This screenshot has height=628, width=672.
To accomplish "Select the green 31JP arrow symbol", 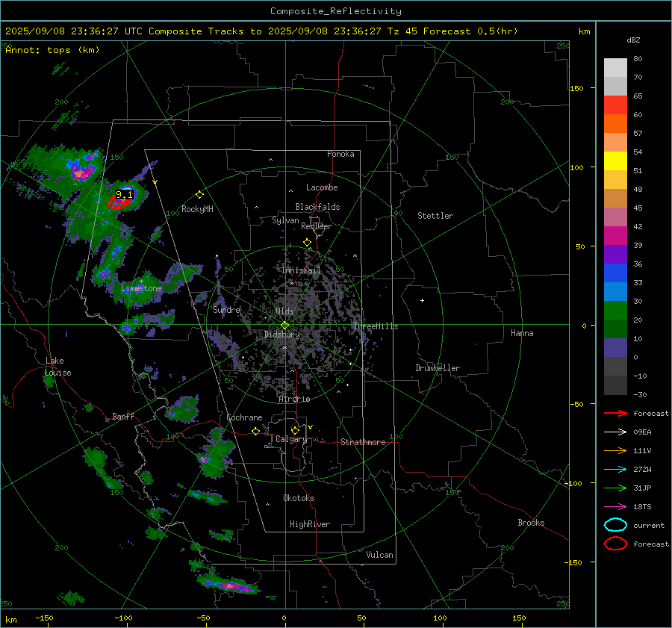I will click(615, 488).
